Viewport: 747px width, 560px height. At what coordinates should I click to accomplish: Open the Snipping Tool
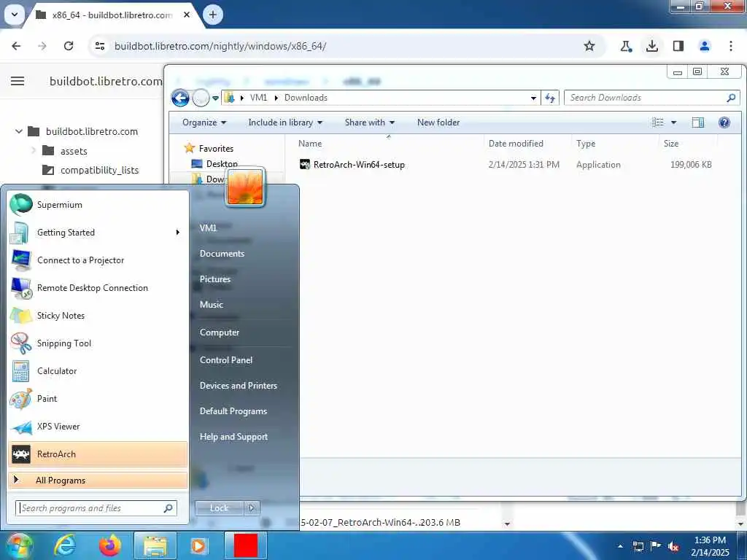98,343
